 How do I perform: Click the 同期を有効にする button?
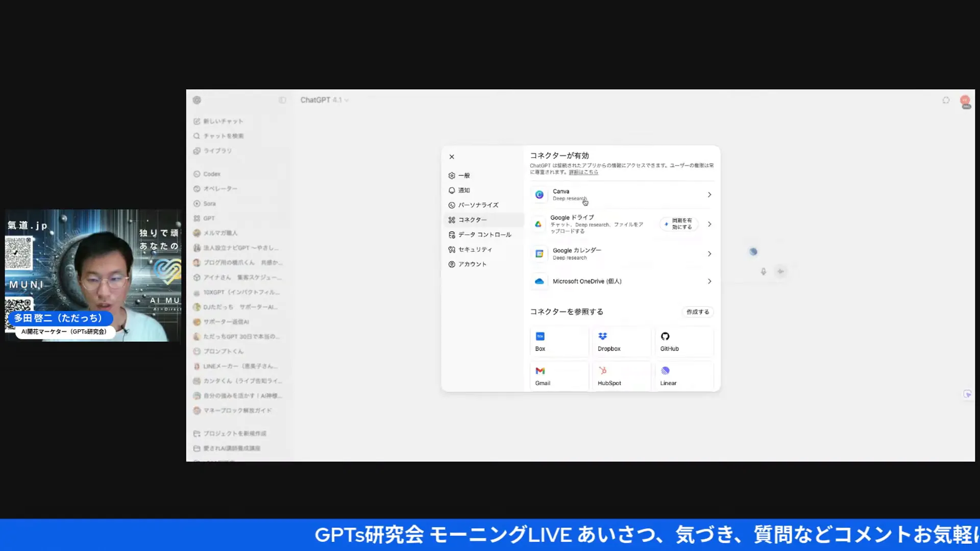point(679,224)
